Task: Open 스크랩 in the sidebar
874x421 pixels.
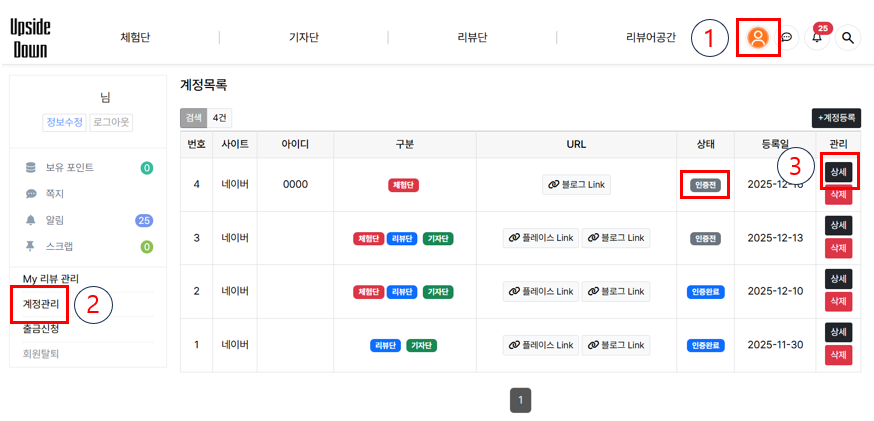Action: click(x=60, y=246)
